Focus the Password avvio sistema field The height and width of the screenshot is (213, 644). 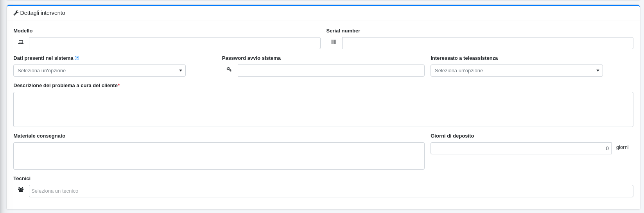(x=331, y=71)
